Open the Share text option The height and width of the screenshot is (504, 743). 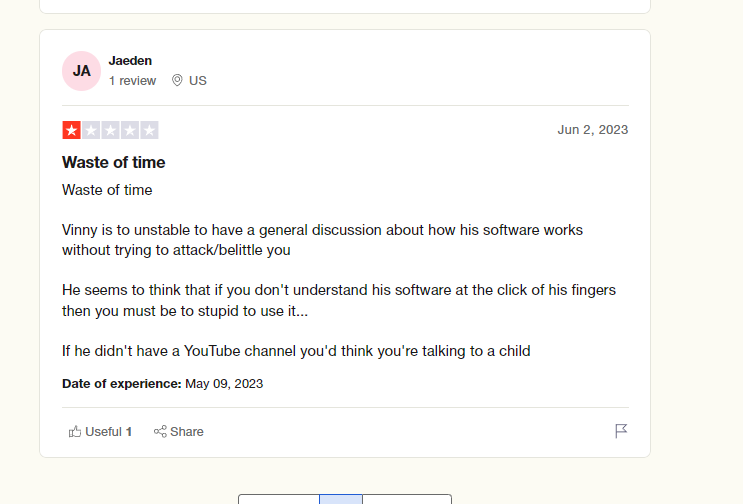187,432
